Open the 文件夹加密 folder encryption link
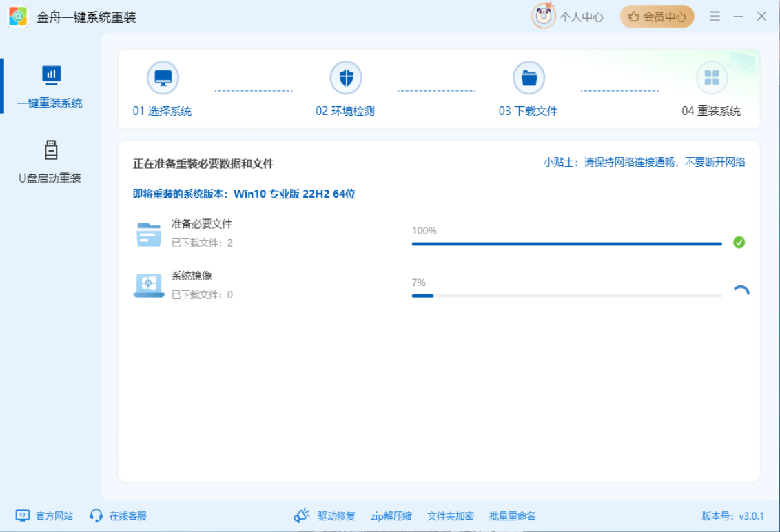 [x=451, y=516]
